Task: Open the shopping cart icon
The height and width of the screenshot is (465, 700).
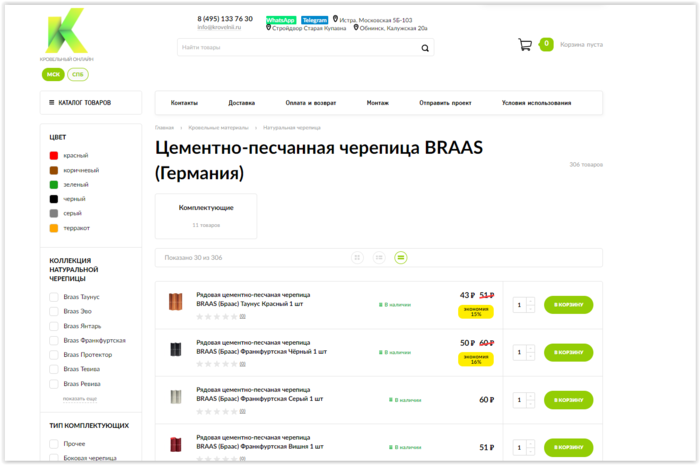Action: 525,45
